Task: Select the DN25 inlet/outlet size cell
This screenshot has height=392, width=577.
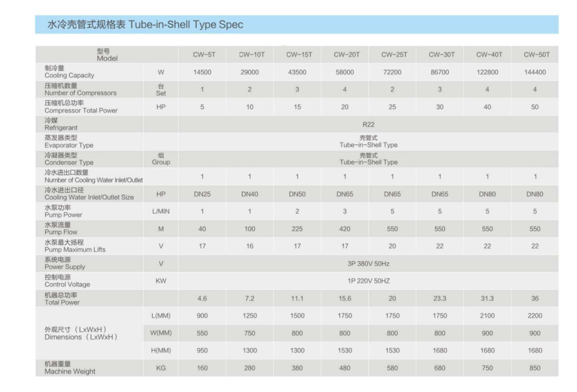Action: [x=202, y=194]
